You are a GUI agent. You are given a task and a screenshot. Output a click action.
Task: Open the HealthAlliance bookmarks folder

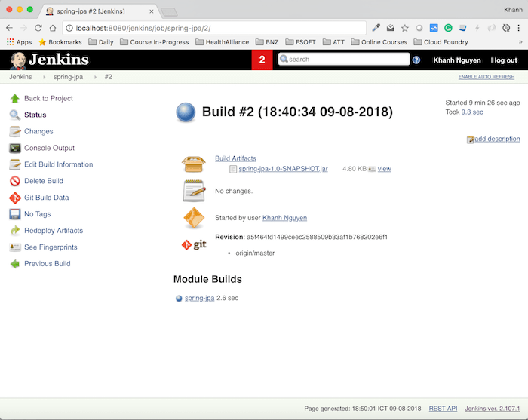pyautogui.click(x=223, y=42)
